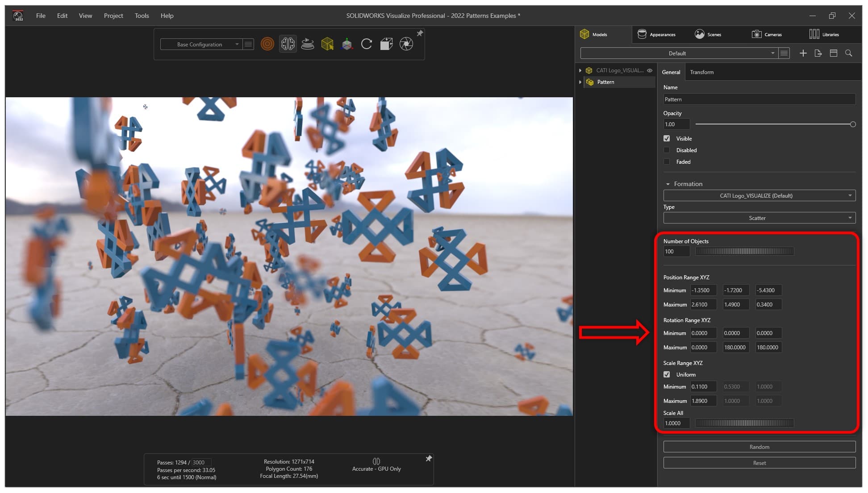Viewport: 868px width, 493px height.
Task: Click the circular refresh arrow icon
Action: point(367,44)
